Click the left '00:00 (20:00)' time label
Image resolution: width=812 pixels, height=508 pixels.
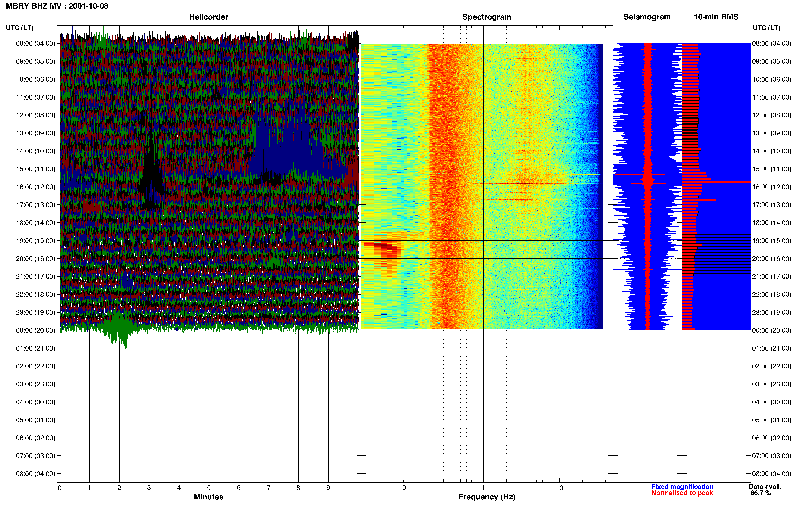point(35,330)
